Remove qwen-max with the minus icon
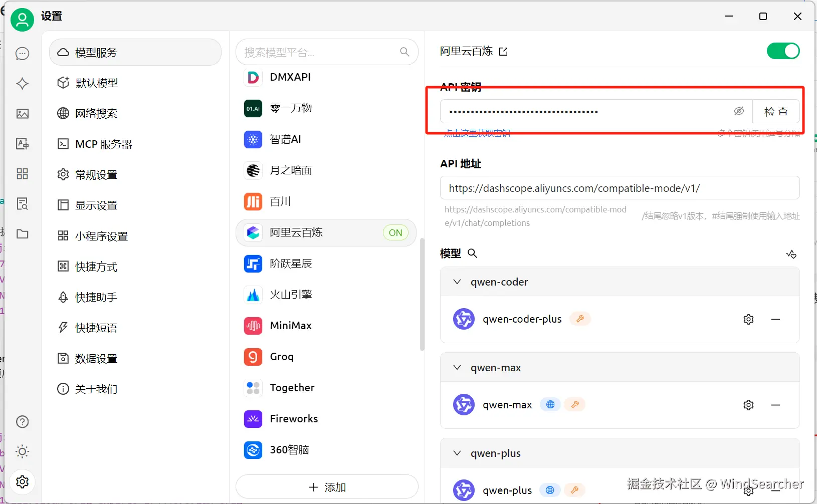The image size is (817, 504). [x=775, y=405]
